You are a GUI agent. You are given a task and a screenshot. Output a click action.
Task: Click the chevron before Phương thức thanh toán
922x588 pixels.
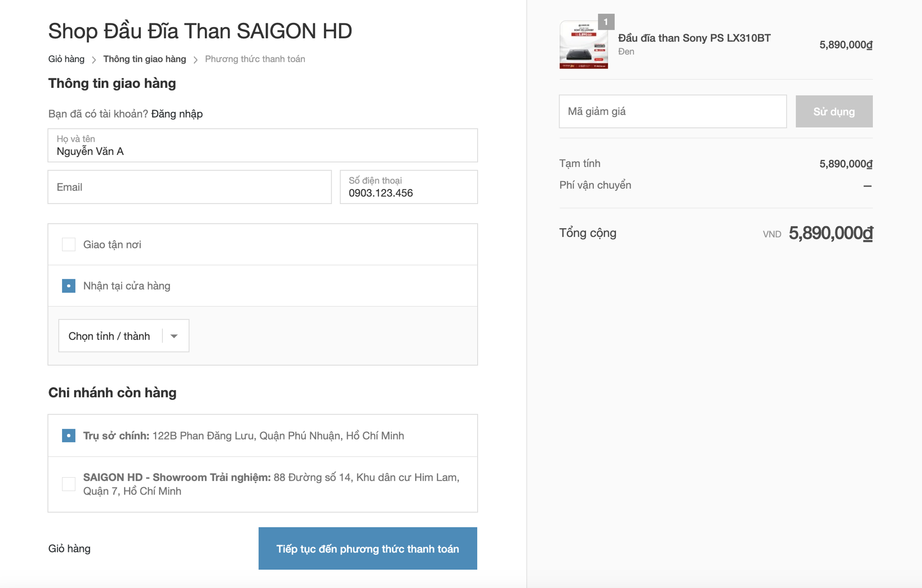(195, 60)
